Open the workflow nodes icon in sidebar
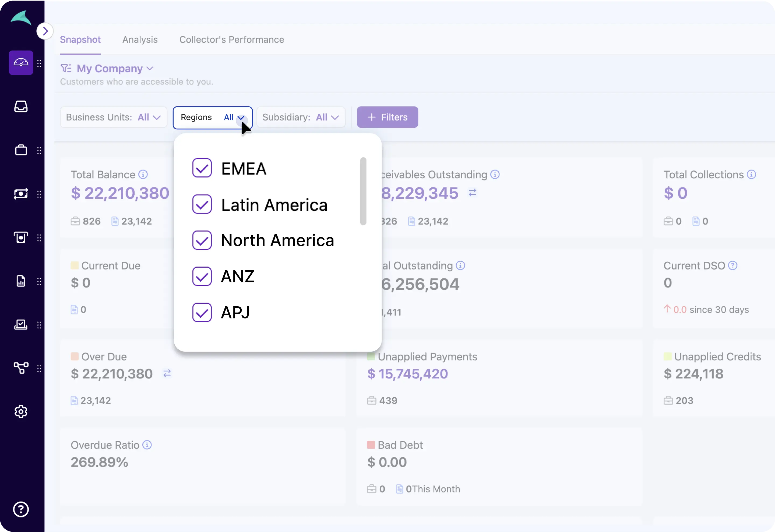 [21, 368]
